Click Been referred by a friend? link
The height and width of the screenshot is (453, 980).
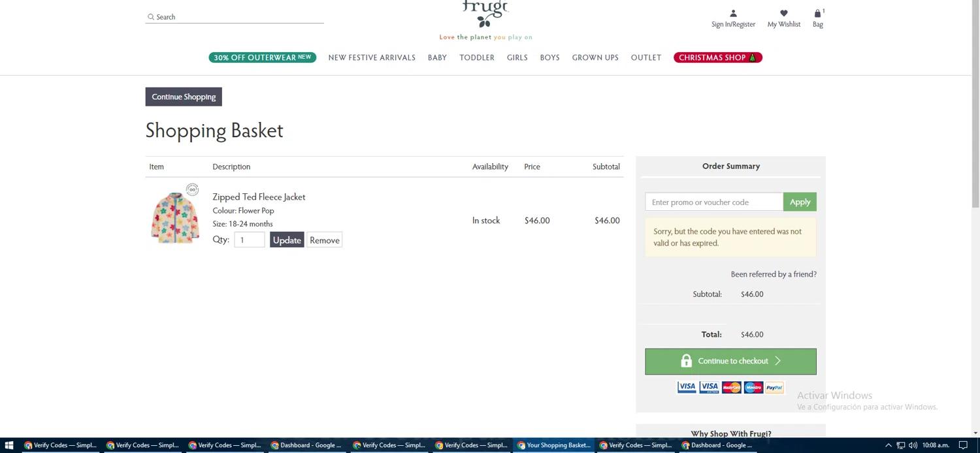774,274
